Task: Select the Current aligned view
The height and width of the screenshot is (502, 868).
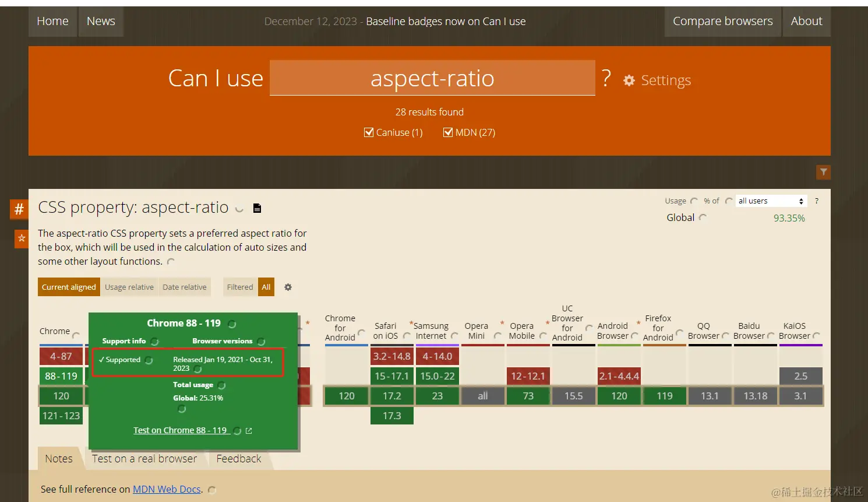Action: 69,287
